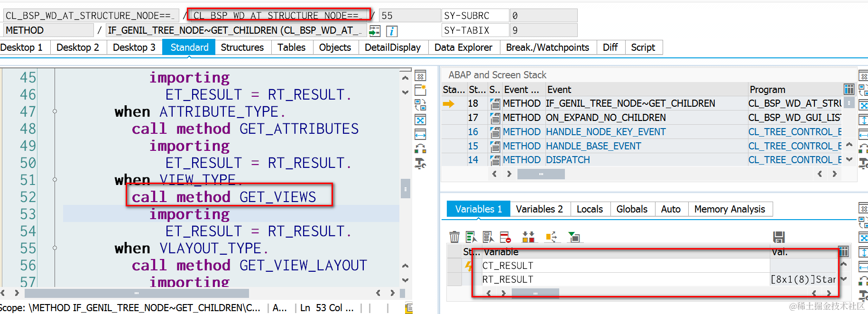Select the Diff tab
This screenshot has height=314, width=868.
610,47
